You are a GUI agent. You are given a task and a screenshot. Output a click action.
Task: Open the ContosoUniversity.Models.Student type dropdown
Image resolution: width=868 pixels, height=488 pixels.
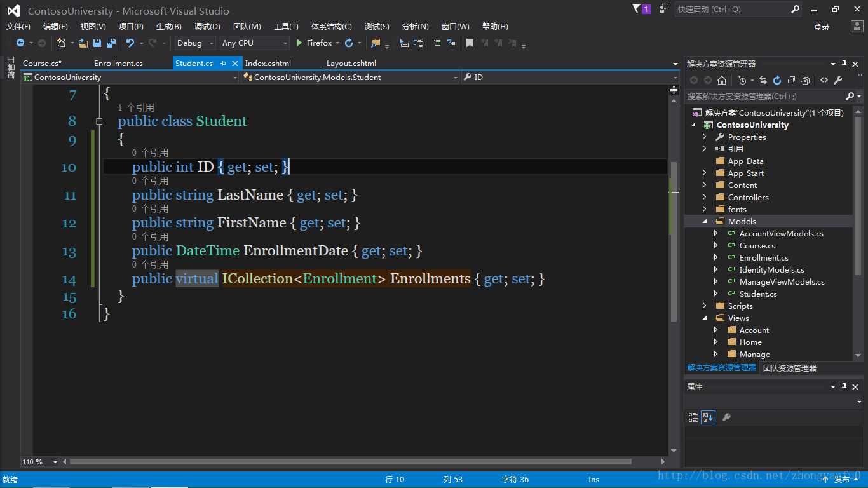350,77
